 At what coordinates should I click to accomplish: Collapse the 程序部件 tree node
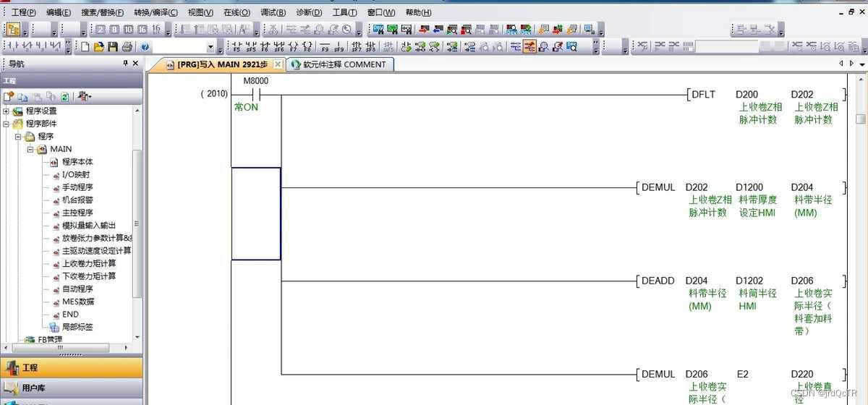coord(7,124)
